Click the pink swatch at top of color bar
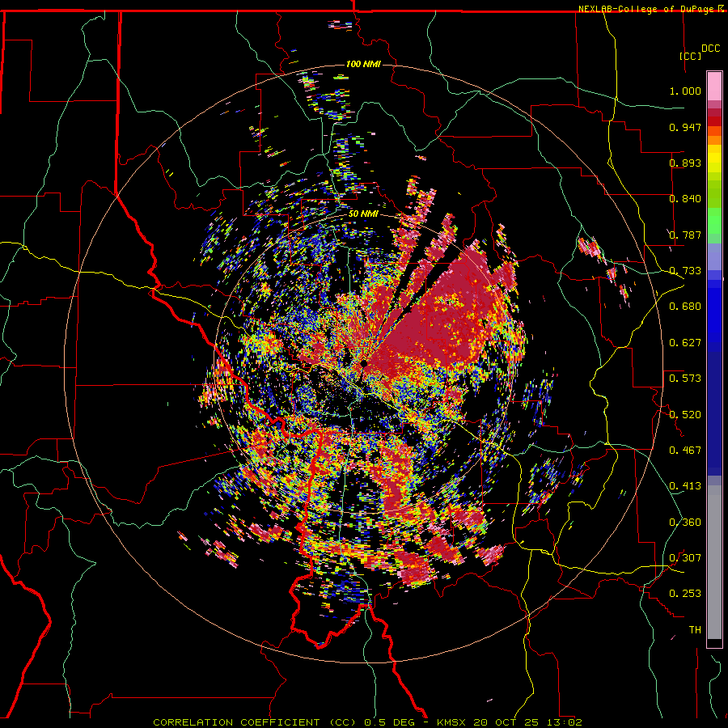The height and width of the screenshot is (728, 728). (714, 87)
